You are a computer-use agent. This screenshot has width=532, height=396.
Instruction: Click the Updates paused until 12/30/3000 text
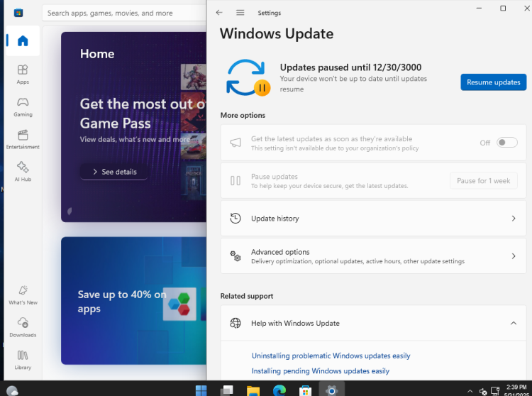pyautogui.click(x=350, y=67)
